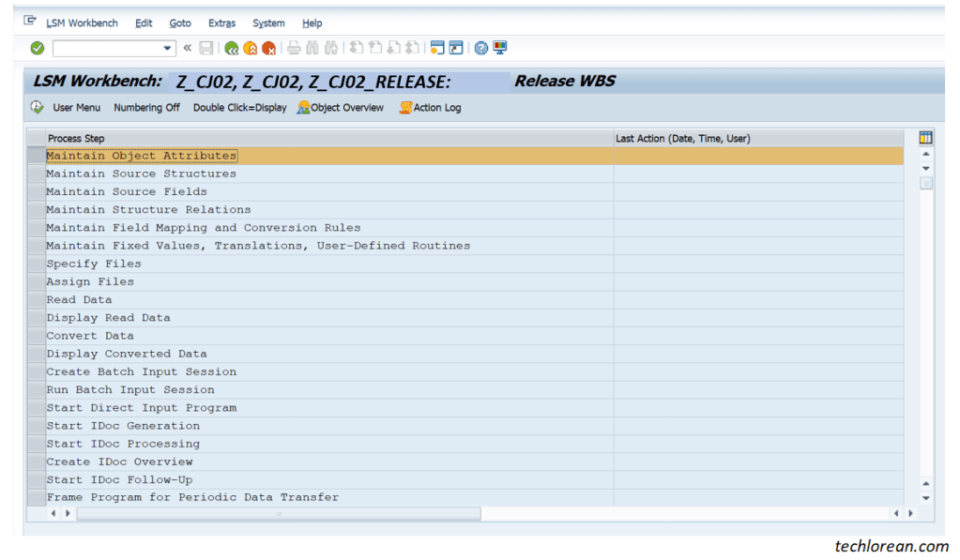Collapse the command field with the chevron
This screenshot has width=960, height=560.
pos(187,48)
